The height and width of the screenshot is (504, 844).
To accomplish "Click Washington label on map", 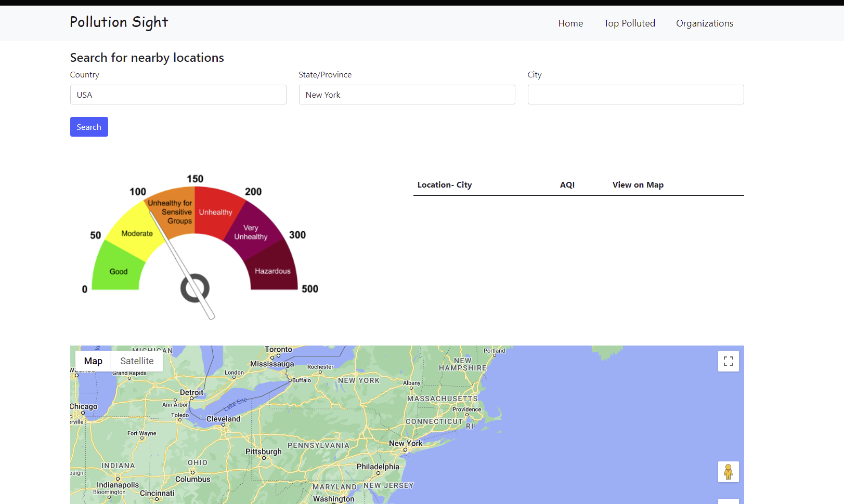I will [334, 499].
